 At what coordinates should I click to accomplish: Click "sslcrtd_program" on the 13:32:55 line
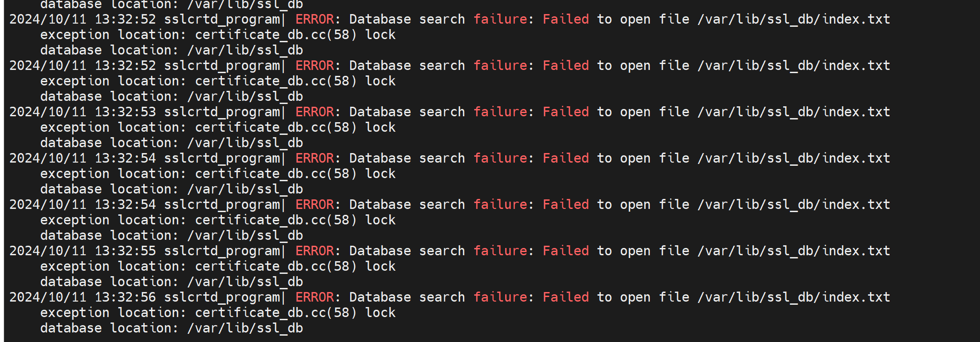pos(222,251)
